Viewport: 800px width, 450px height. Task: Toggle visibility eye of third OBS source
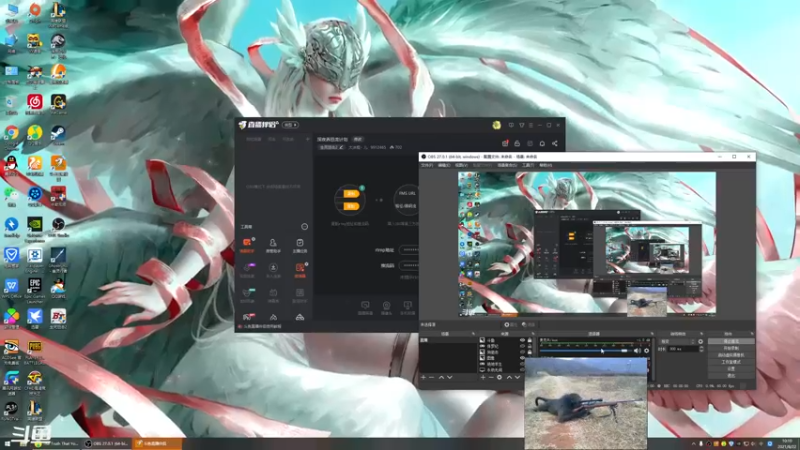(x=522, y=352)
